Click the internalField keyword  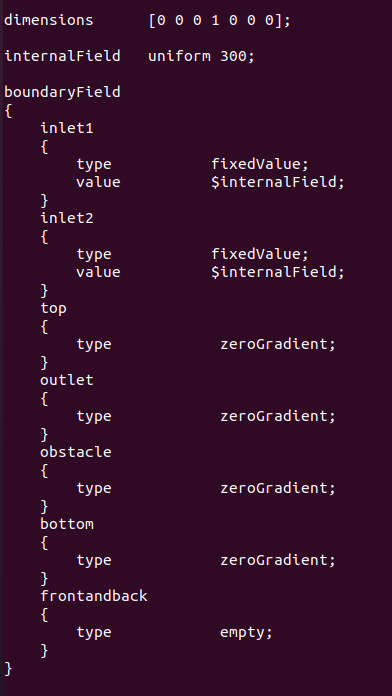(x=62, y=56)
